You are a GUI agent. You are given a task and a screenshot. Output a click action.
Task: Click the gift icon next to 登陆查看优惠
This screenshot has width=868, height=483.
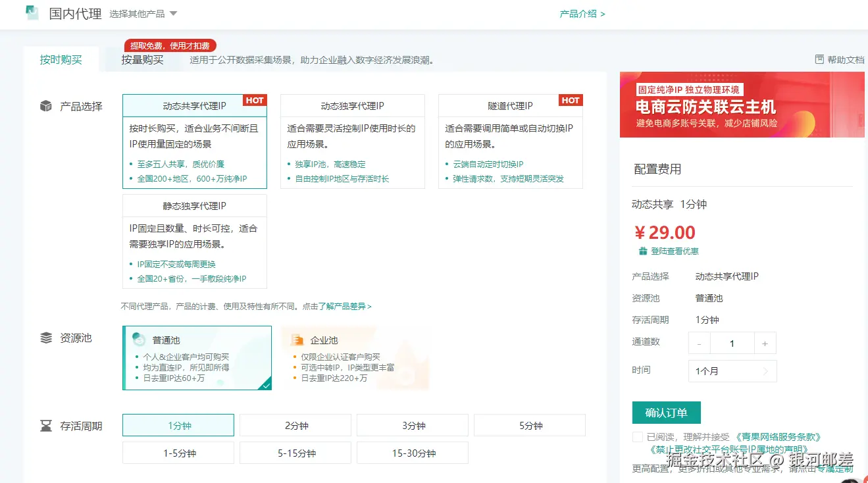tap(643, 251)
